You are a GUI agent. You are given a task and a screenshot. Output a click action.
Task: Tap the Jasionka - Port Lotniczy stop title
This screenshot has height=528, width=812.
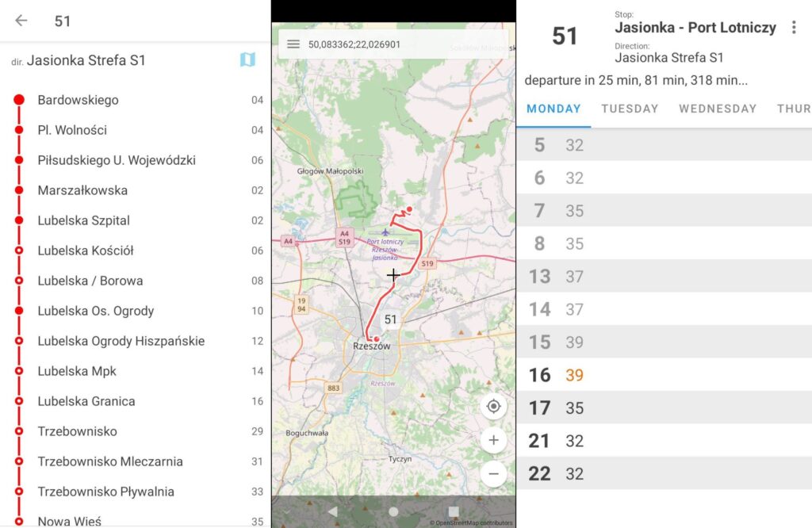click(695, 28)
